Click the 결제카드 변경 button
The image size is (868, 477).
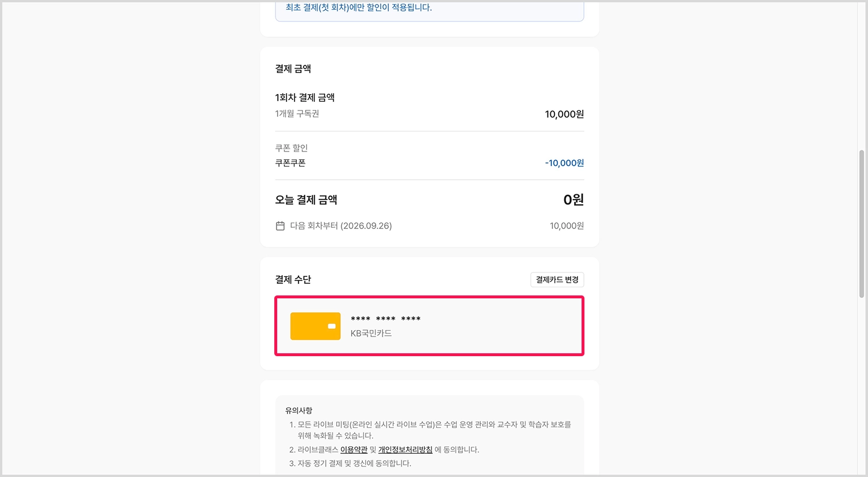pos(557,280)
